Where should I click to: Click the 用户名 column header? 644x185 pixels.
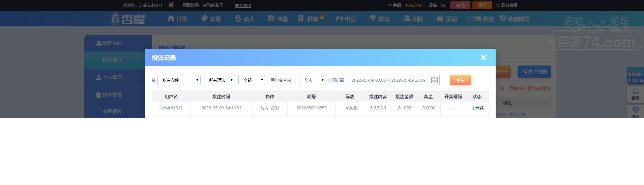point(171,97)
